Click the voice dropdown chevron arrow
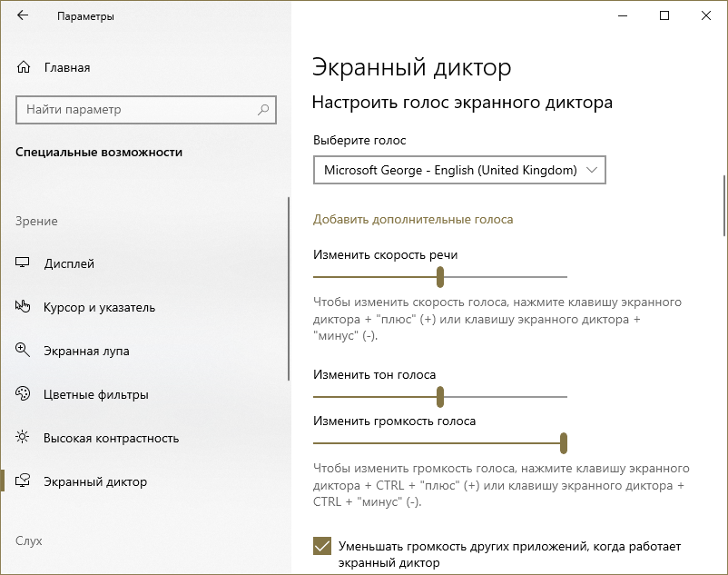The height and width of the screenshot is (575, 728). (x=592, y=170)
